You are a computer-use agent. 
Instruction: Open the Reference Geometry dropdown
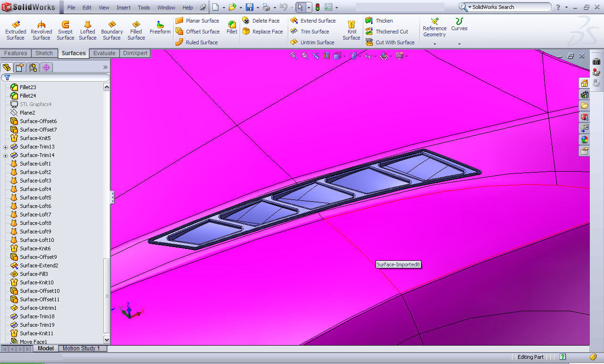(x=435, y=44)
